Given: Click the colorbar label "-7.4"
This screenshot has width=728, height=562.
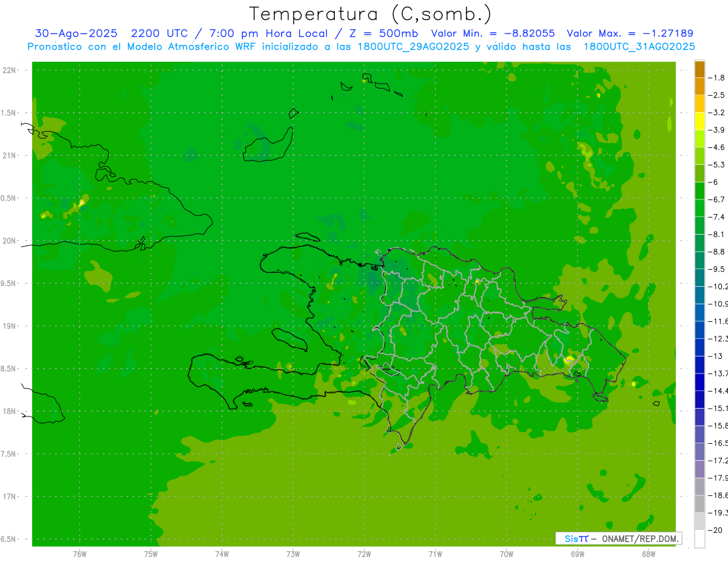Looking at the screenshot, I should [x=716, y=216].
